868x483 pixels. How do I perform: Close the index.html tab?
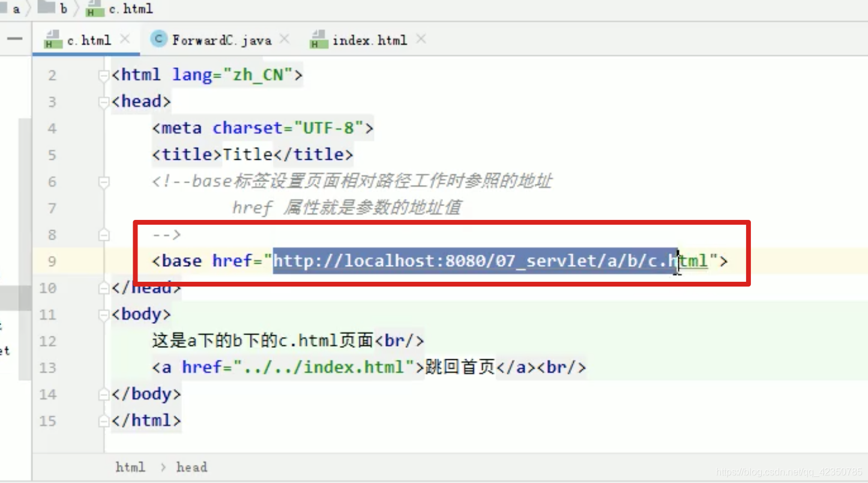pyautogui.click(x=421, y=39)
